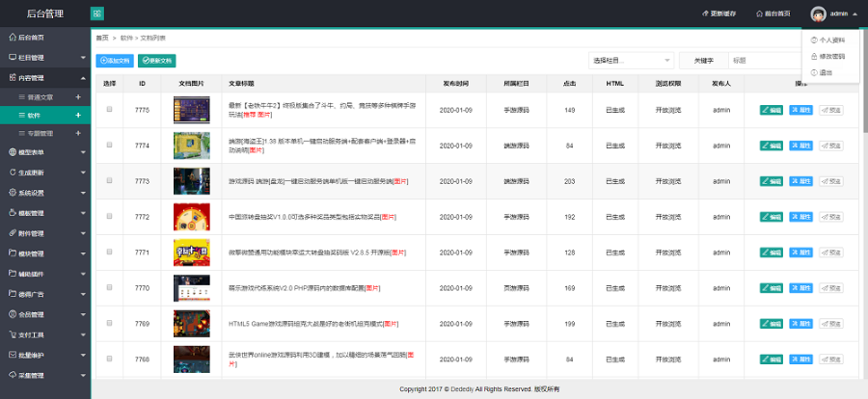Screen dimensions: 868x399
Task: Click the 前台首页 home icon in header
Action: pyautogui.click(x=757, y=13)
